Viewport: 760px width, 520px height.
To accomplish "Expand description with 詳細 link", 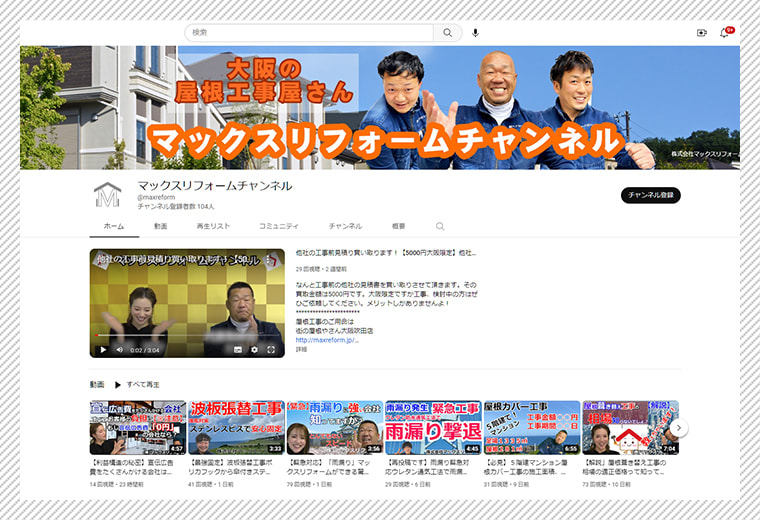I will (x=301, y=349).
